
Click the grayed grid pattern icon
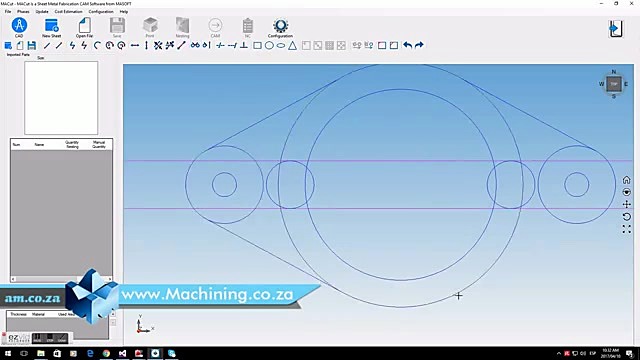pos(329,45)
